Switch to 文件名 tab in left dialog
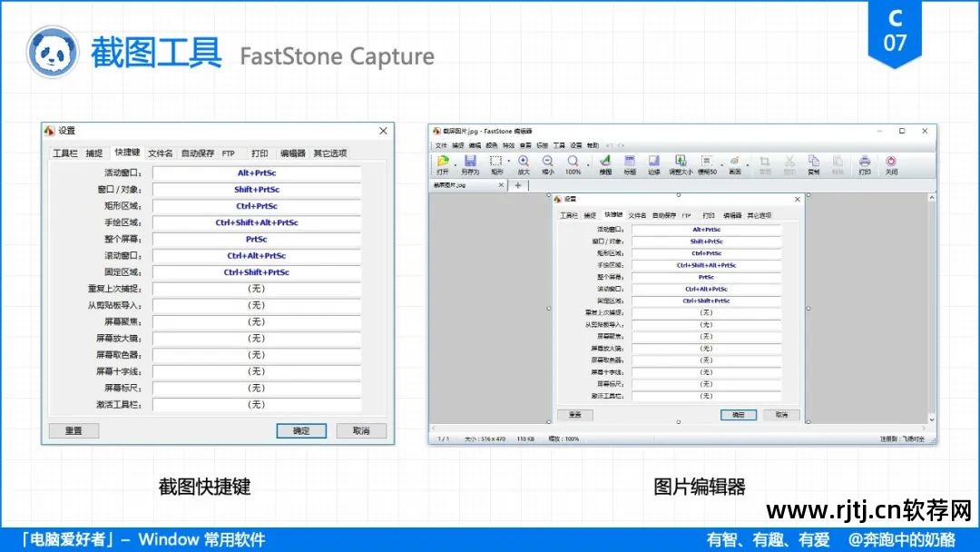The width and height of the screenshot is (980, 552). pyautogui.click(x=161, y=153)
